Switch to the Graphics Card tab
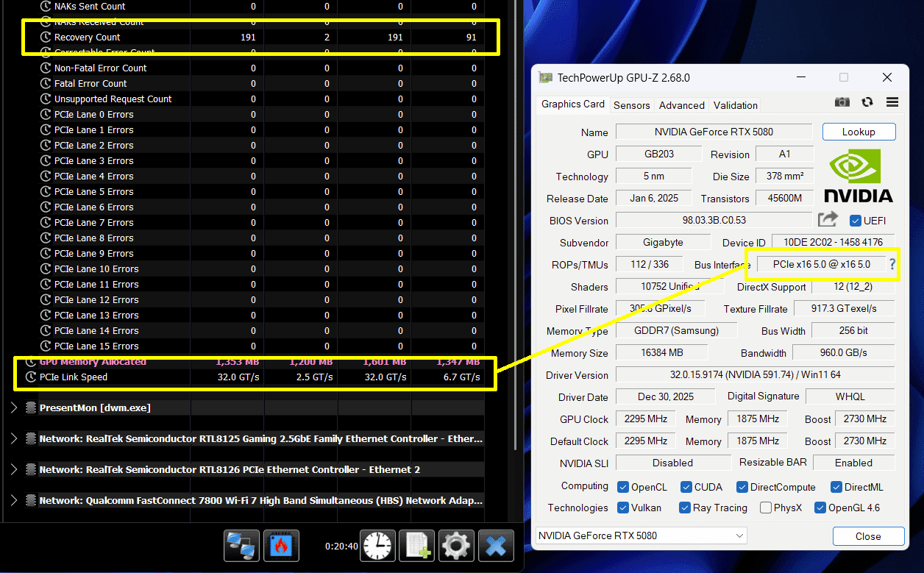This screenshot has height=573, width=924. (x=572, y=104)
